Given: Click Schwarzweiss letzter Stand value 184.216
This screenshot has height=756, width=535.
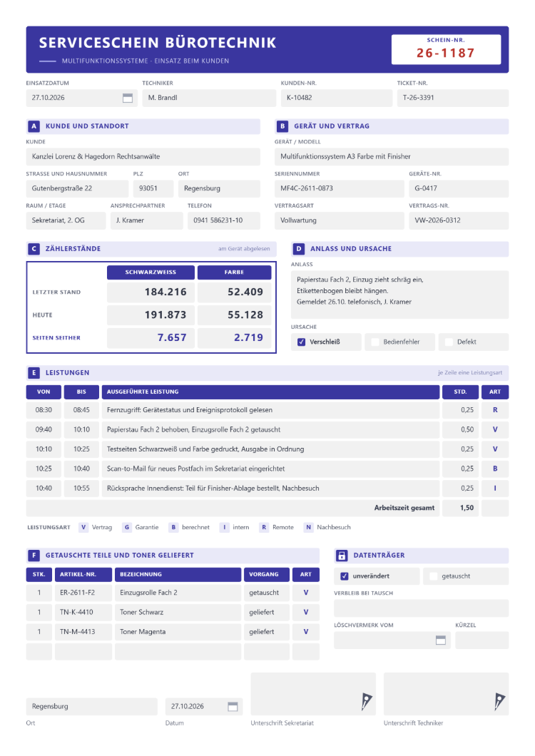Looking at the screenshot, I should [151, 292].
